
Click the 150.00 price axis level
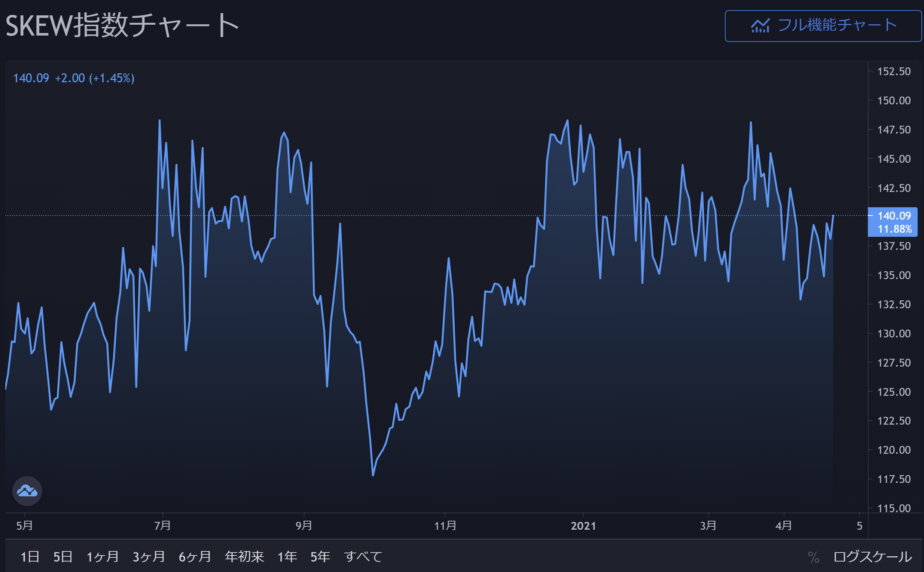coord(894,101)
